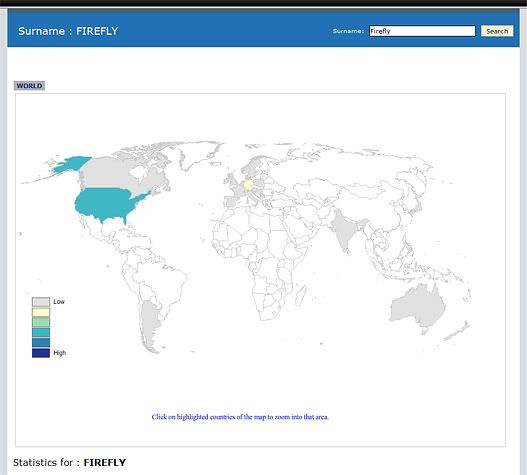Click the Search button
The height and width of the screenshot is (475, 527).
(x=497, y=31)
